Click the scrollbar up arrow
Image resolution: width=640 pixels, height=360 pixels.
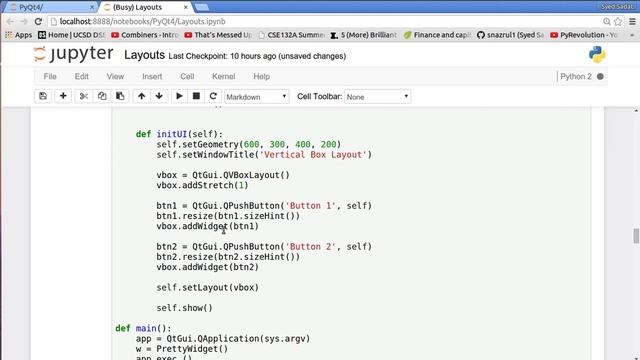point(636,111)
